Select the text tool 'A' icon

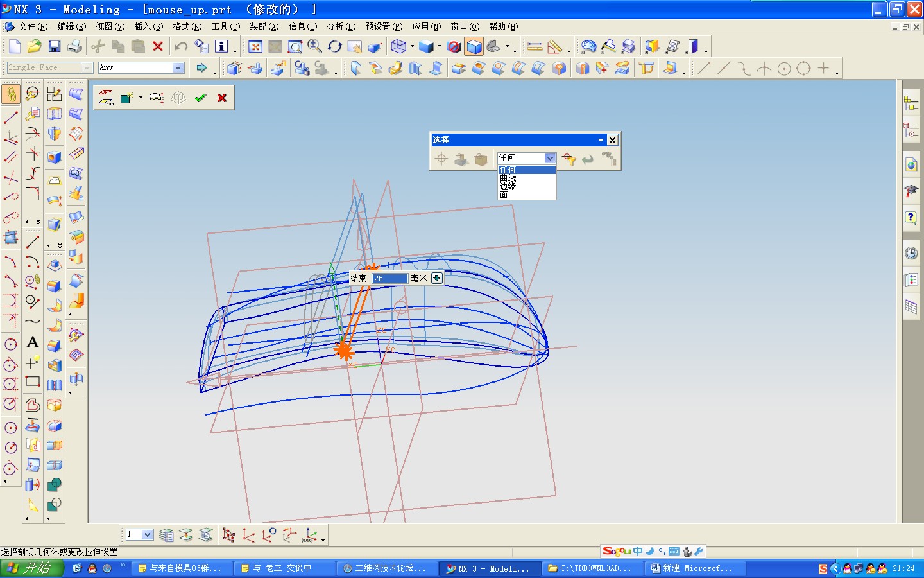[x=33, y=342]
